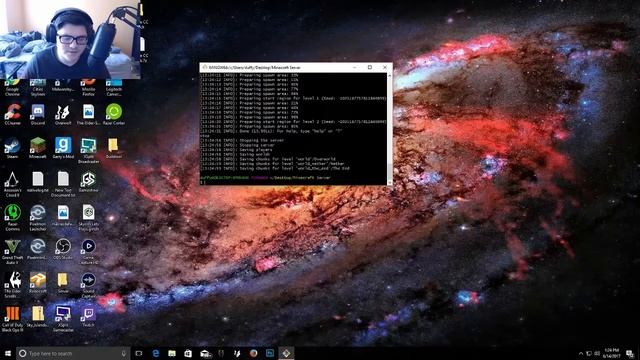640x360 pixels.
Task: Launch Microsoft Edge from the taskbar
Action: (156, 353)
